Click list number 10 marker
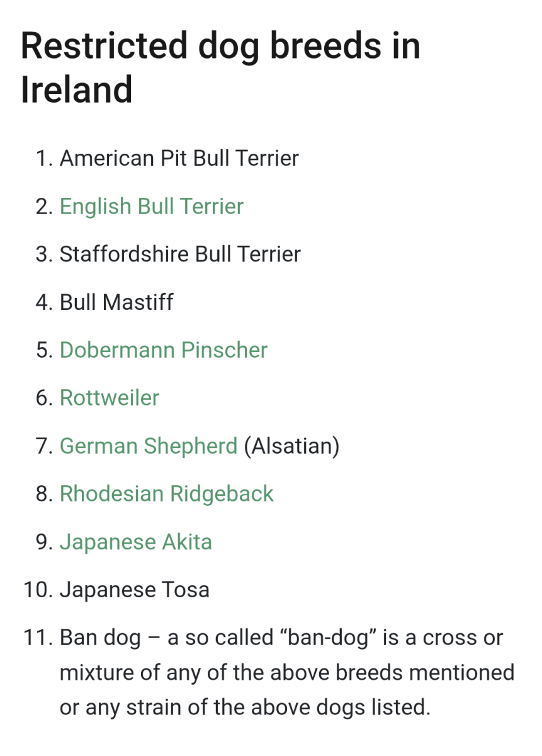The width and height of the screenshot is (542, 756). click(38, 590)
